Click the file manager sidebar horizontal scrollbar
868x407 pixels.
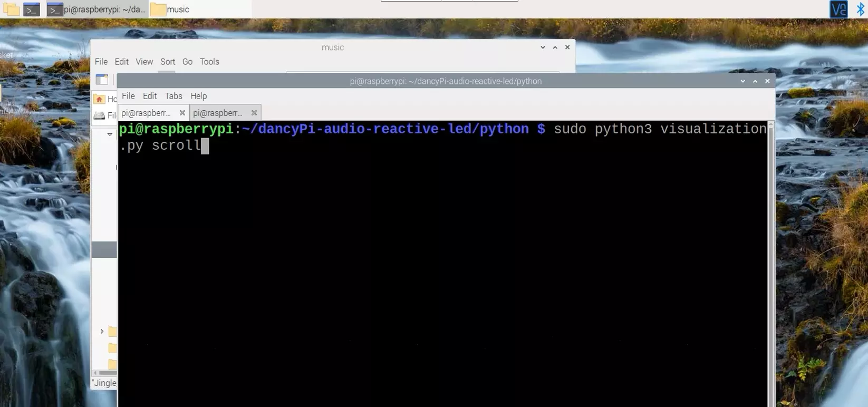click(x=105, y=373)
